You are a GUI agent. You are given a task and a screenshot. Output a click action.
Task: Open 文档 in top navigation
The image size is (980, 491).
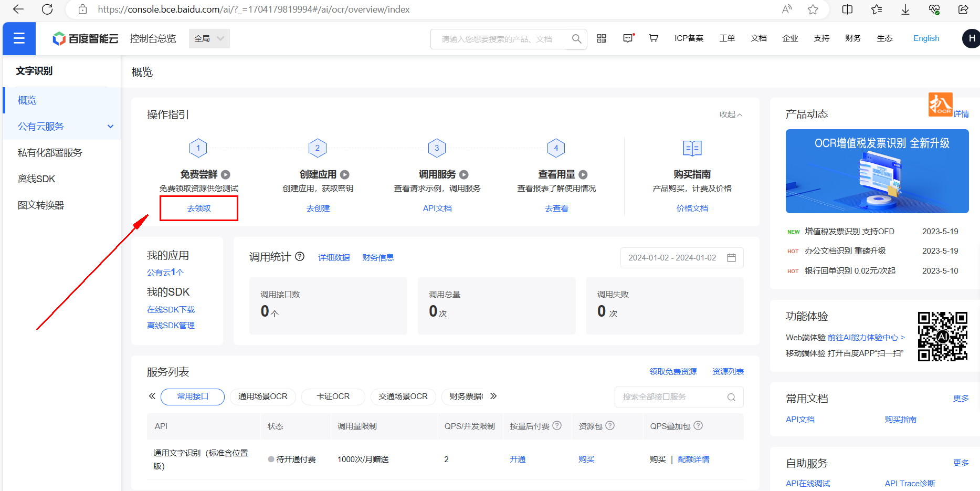[758, 38]
